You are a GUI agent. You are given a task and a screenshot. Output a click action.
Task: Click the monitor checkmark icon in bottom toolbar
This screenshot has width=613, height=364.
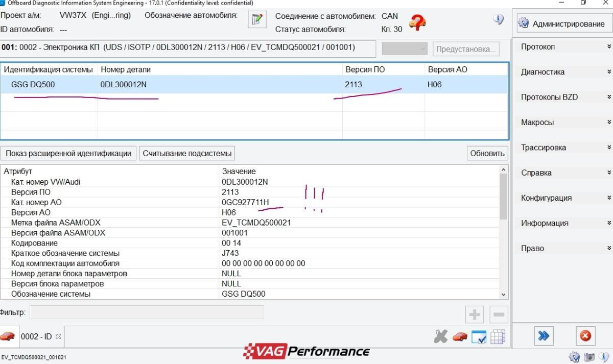click(x=479, y=337)
